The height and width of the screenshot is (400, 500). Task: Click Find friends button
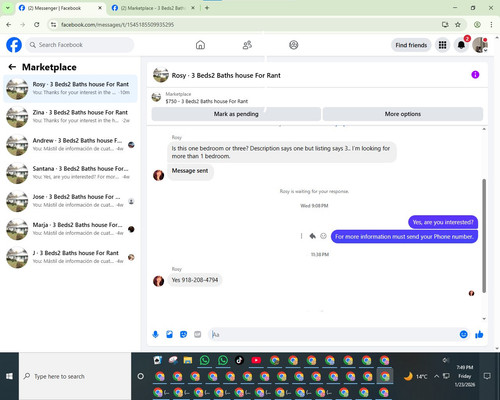click(x=411, y=45)
